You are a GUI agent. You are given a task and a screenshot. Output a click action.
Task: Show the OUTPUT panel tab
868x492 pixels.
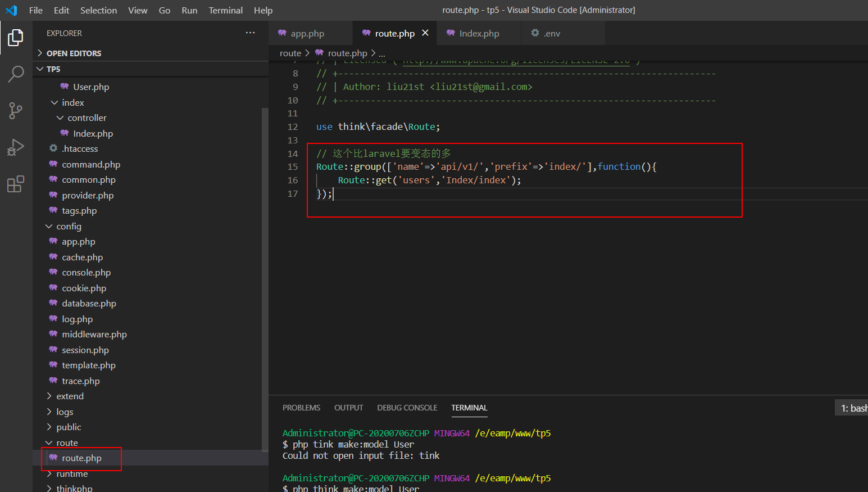(348, 408)
